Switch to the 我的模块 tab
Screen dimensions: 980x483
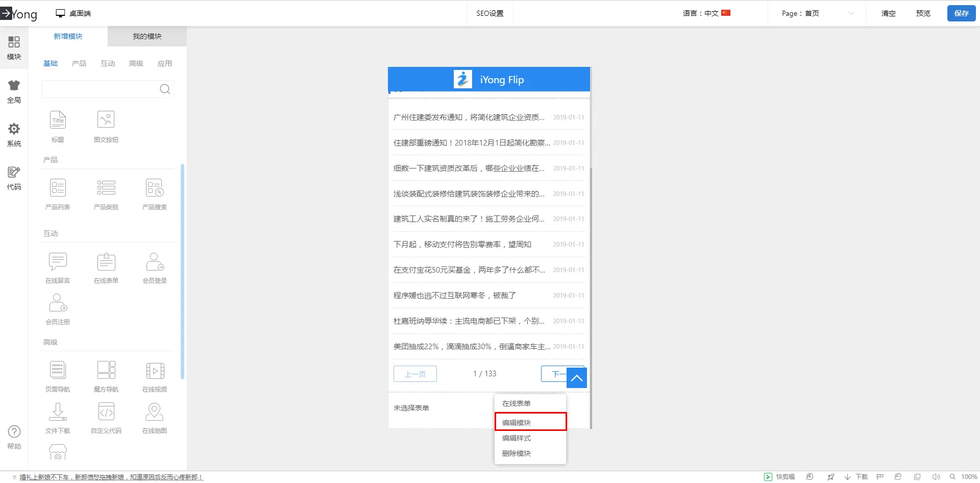pyautogui.click(x=147, y=36)
